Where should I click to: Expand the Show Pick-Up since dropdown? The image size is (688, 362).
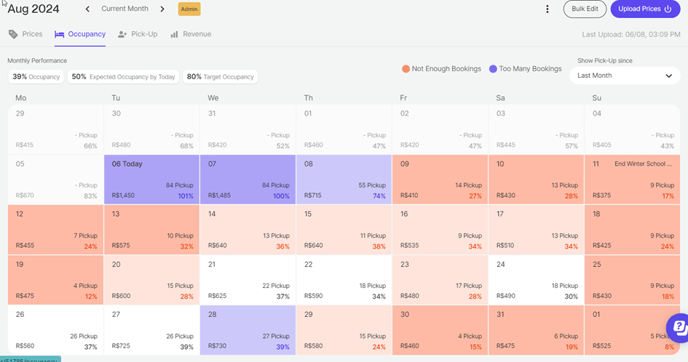coord(625,75)
